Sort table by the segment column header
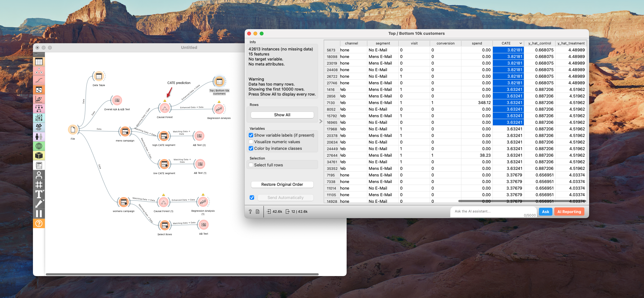 point(383,44)
